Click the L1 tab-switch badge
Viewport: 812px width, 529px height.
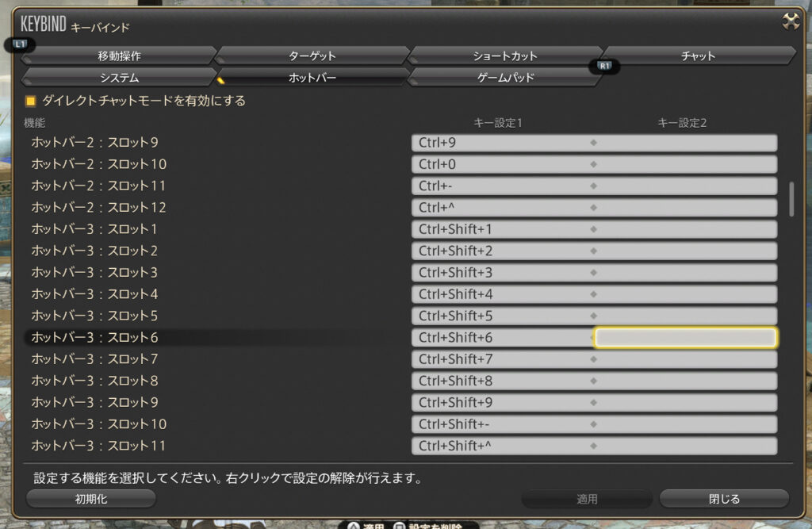20,44
